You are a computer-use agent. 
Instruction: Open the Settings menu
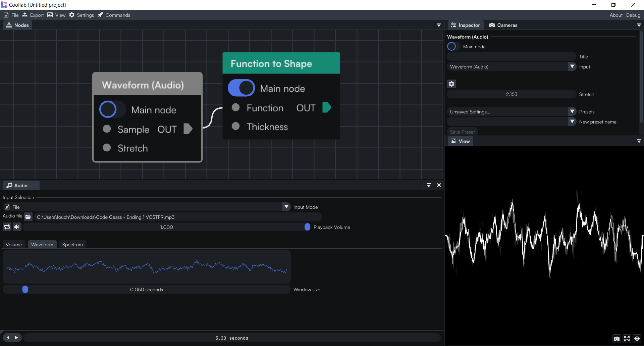pyautogui.click(x=82, y=15)
